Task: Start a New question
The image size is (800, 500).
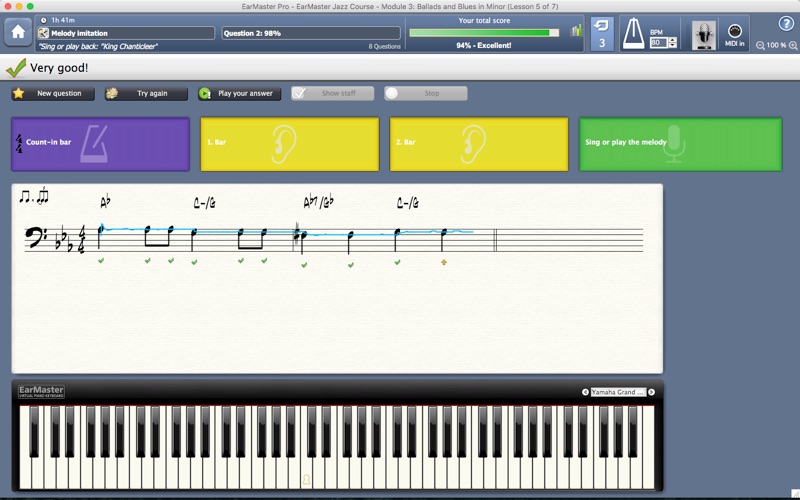Action: pyautogui.click(x=53, y=93)
